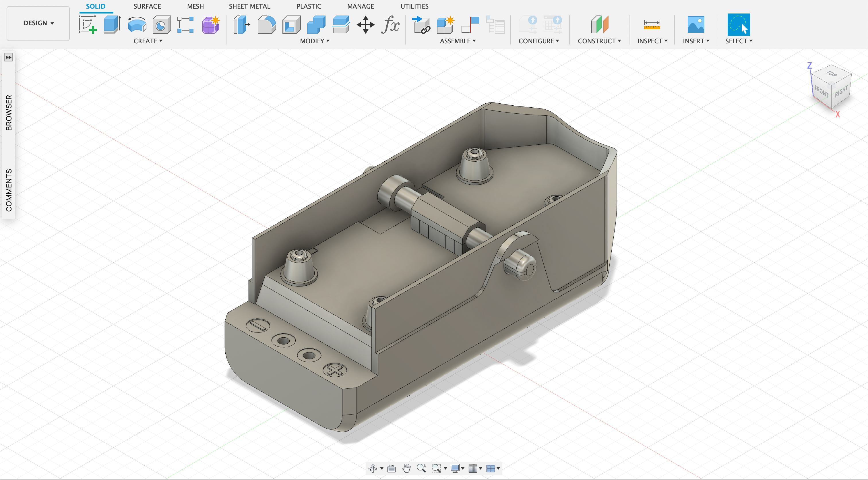The width and height of the screenshot is (868, 480).
Task: Select the Shell tool
Action: [291, 25]
